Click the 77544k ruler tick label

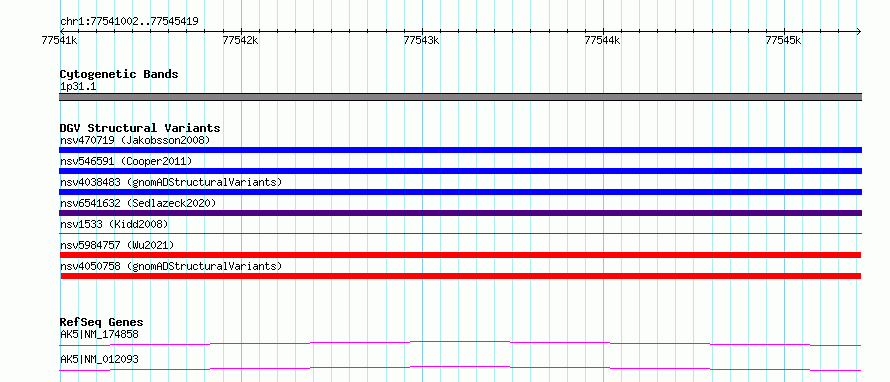point(602,40)
